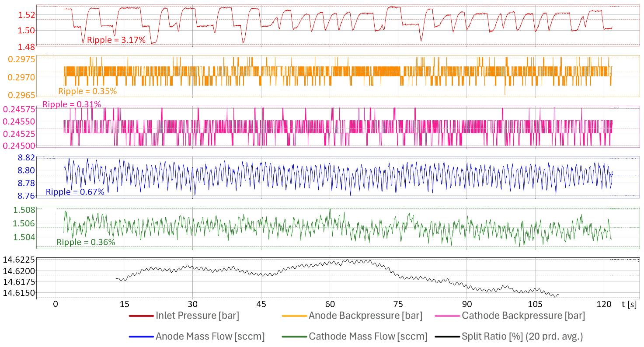Click the orange Anode Backpressure legend line
This screenshot has width=644, height=347.
coord(294,316)
